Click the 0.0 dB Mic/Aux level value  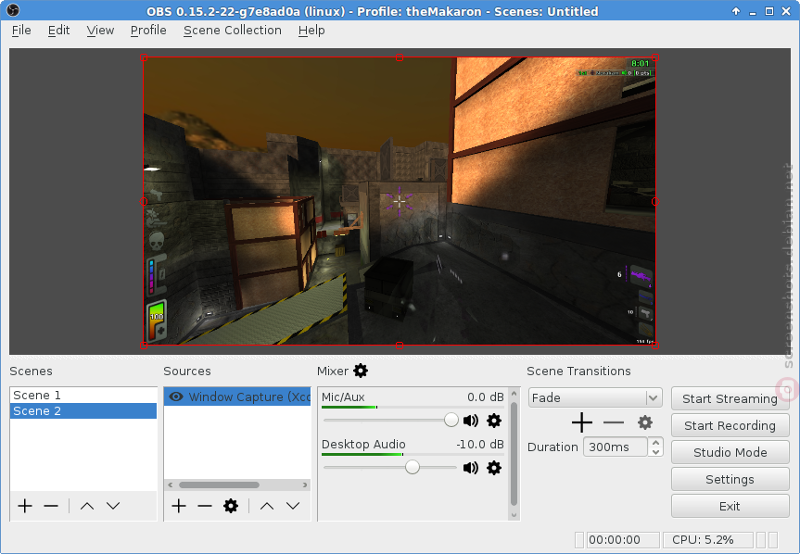coord(485,397)
